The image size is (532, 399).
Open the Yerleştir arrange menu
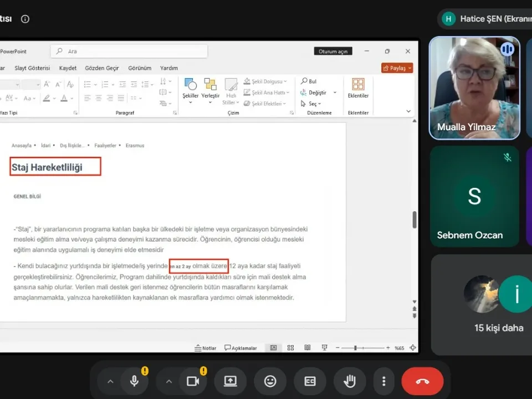point(211,90)
